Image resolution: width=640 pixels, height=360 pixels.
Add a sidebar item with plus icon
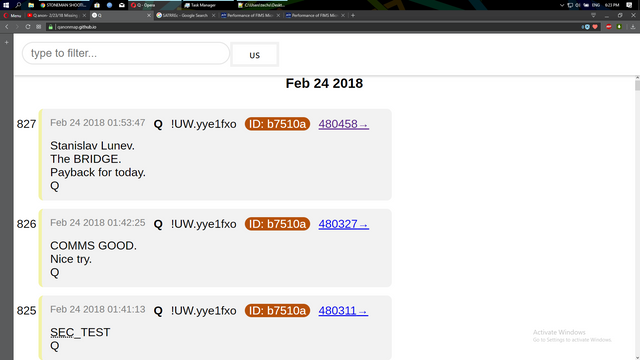7,42
